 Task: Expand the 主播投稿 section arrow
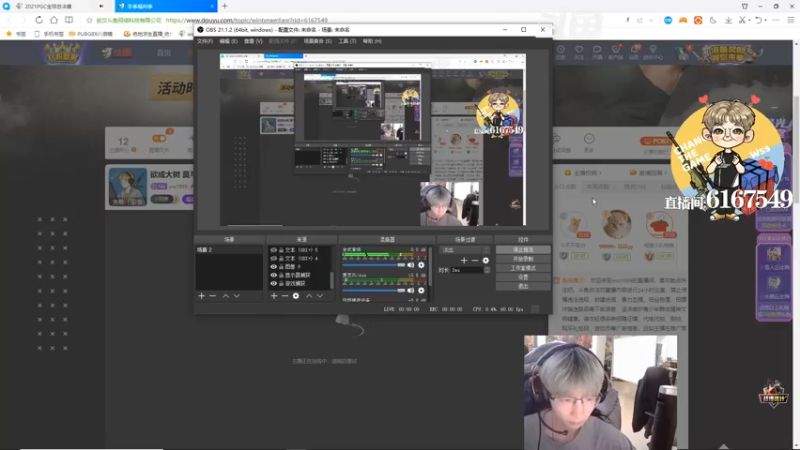(599, 173)
